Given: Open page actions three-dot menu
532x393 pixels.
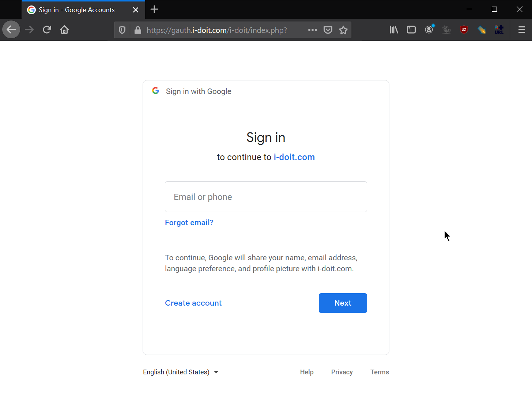Looking at the screenshot, I should [x=313, y=30].
